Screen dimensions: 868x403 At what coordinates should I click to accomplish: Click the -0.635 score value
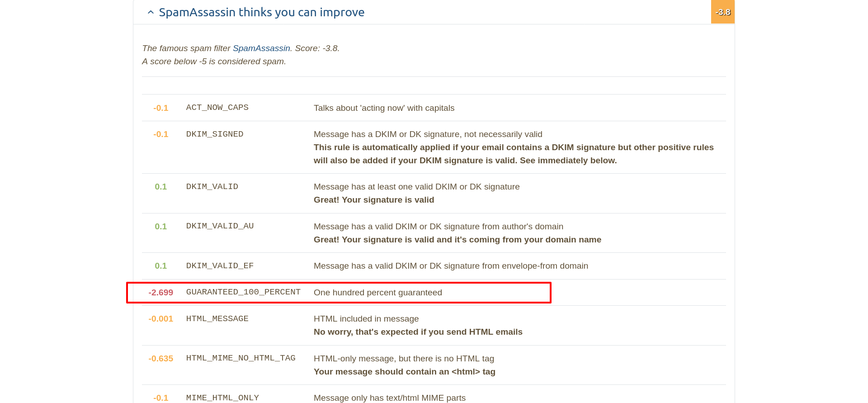pos(161,359)
